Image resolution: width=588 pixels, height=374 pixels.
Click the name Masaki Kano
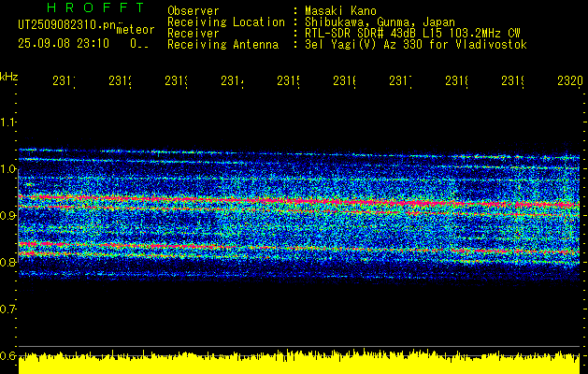coord(340,10)
